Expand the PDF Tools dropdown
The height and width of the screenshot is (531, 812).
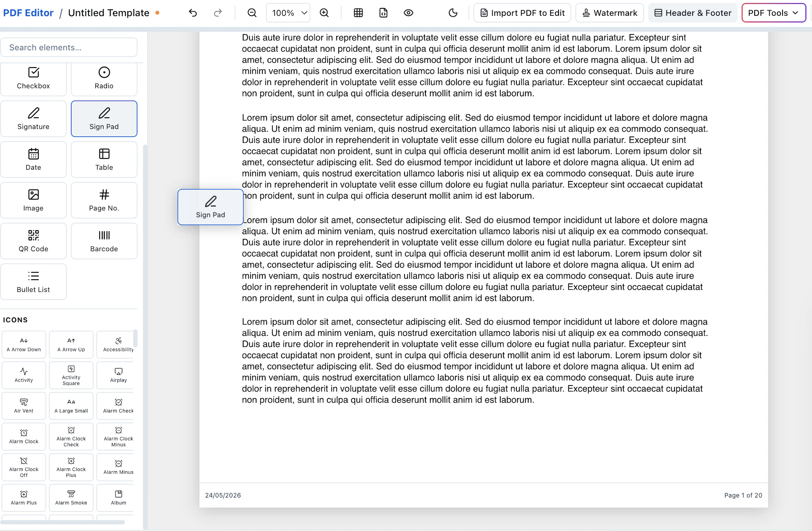pos(774,13)
